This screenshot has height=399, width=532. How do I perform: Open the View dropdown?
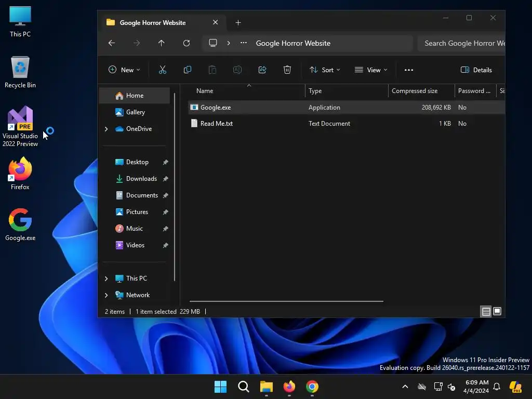[371, 70]
